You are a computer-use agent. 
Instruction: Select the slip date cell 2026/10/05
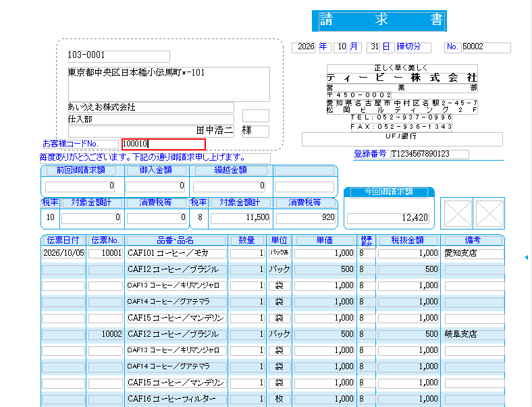(x=63, y=253)
